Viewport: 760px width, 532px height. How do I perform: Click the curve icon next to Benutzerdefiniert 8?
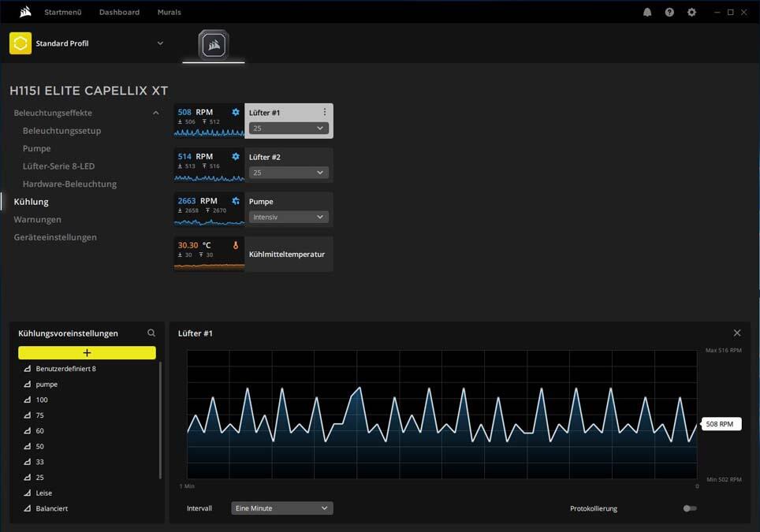[x=27, y=369]
